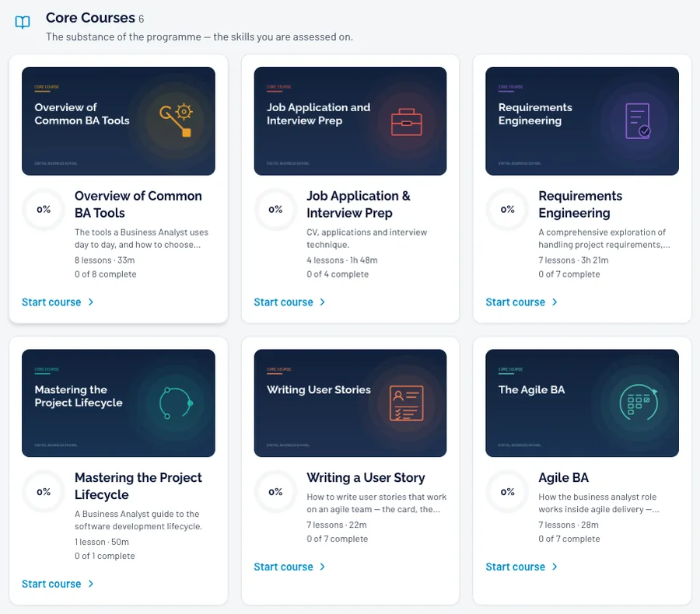Click the Requirements Engineering card title
The image size is (700, 614).
580,204
